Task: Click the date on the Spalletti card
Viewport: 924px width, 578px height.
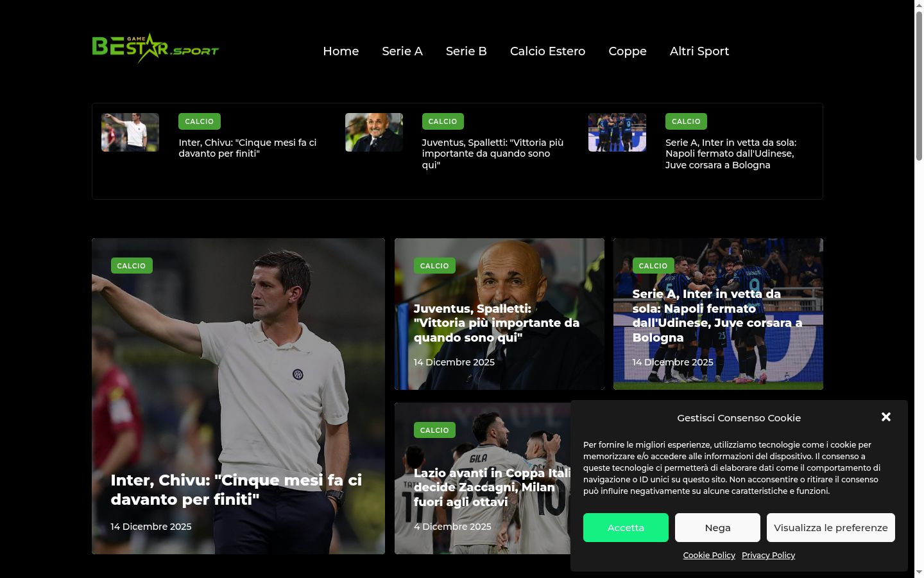Action: [454, 362]
